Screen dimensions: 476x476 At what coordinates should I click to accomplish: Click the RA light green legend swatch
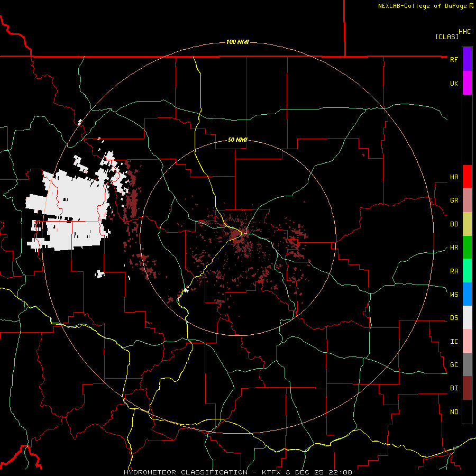pos(467,270)
